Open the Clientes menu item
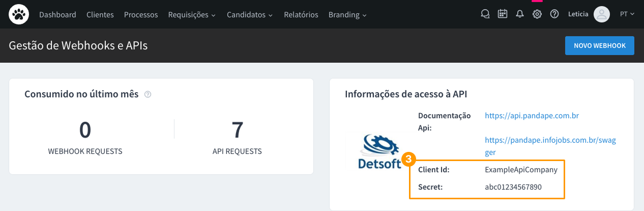This screenshot has height=211, width=644. 100,15
